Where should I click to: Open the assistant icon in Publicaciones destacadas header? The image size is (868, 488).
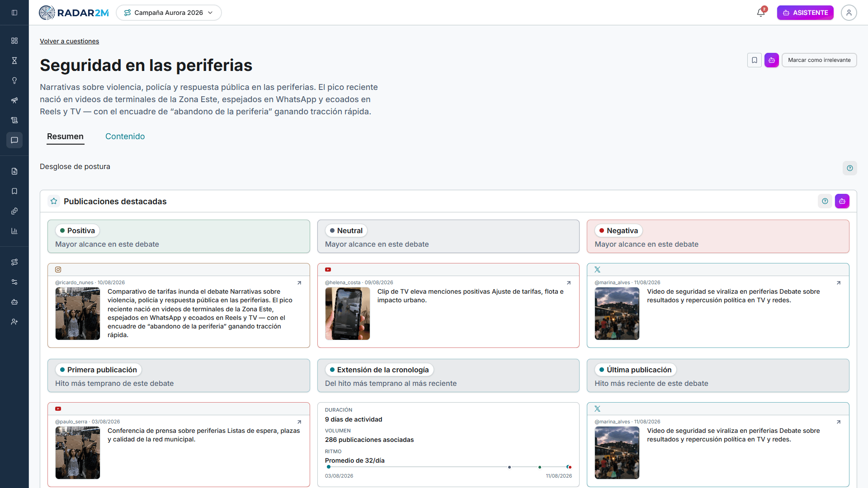pyautogui.click(x=842, y=201)
